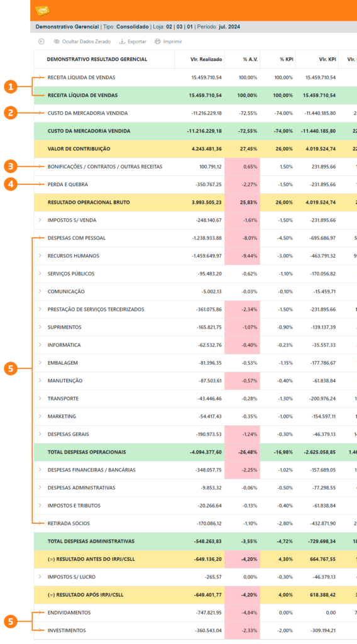Expand the PERDA E QUEBRA row
The image size is (357, 644).
click(x=40, y=184)
